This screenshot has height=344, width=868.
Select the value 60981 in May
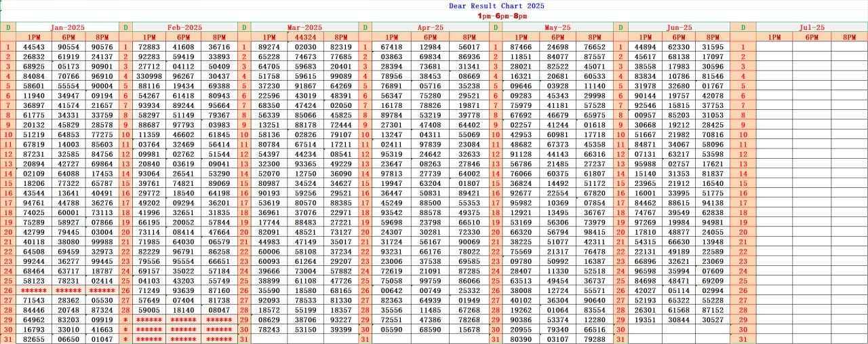click(x=557, y=135)
